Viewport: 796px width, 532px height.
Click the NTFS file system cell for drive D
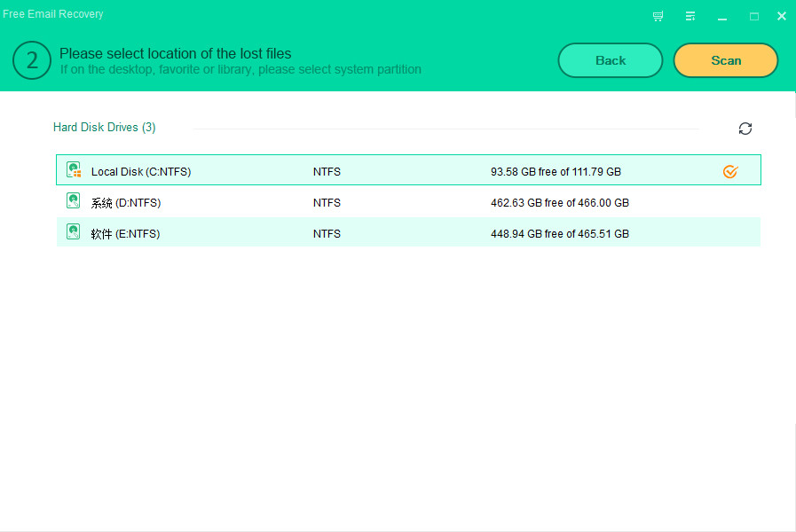[x=327, y=203]
